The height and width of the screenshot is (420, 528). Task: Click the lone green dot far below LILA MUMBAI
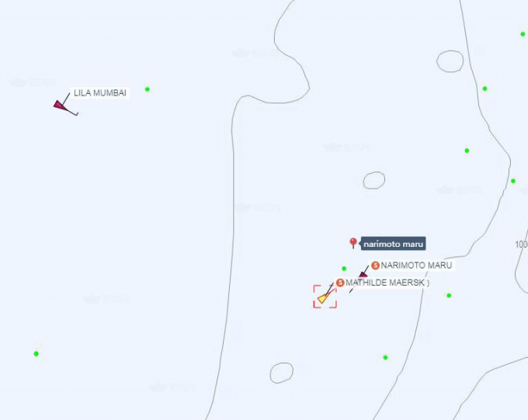coord(36,354)
